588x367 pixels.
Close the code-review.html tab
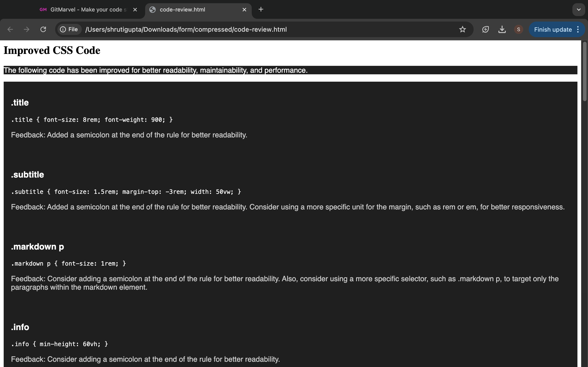pos(244,10)
